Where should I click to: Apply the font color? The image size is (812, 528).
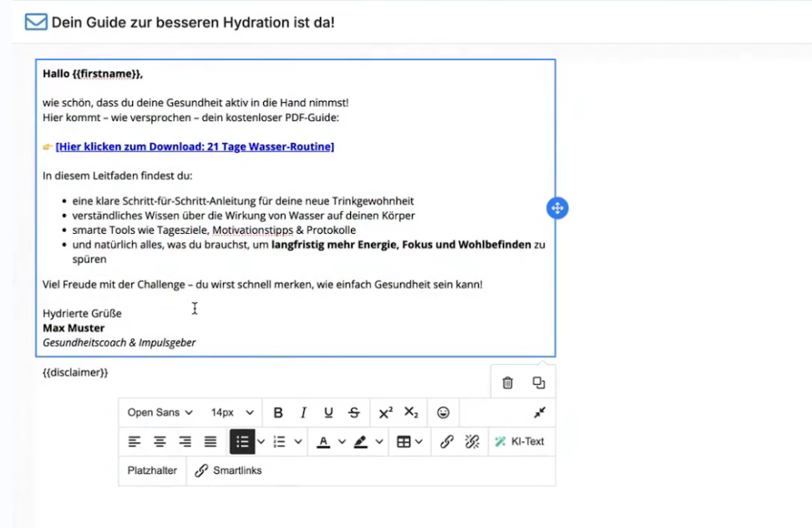pos(323,442)
